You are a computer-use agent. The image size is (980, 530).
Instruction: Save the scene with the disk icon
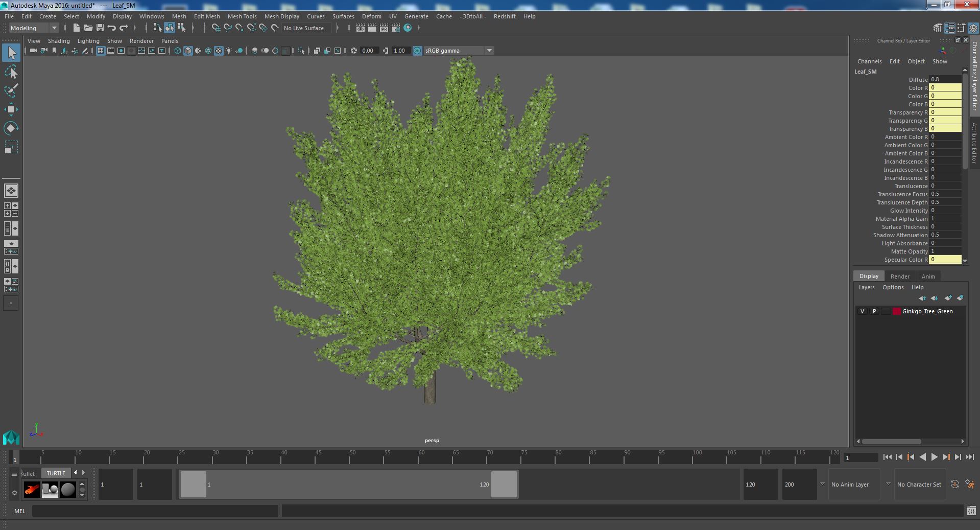click(100, 28)
